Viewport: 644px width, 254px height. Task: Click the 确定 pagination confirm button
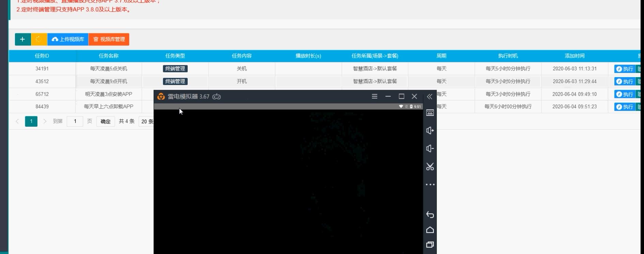[105, 121]
